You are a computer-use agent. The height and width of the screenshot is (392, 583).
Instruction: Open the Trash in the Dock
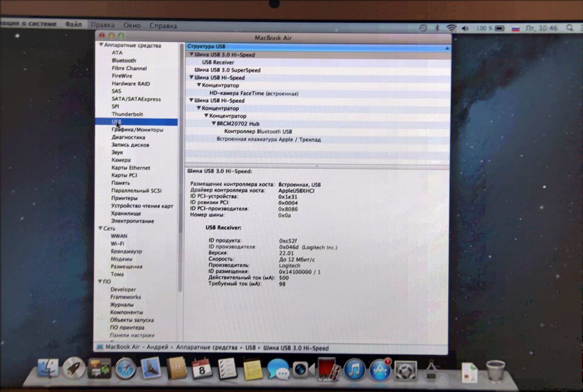(496, 371)
